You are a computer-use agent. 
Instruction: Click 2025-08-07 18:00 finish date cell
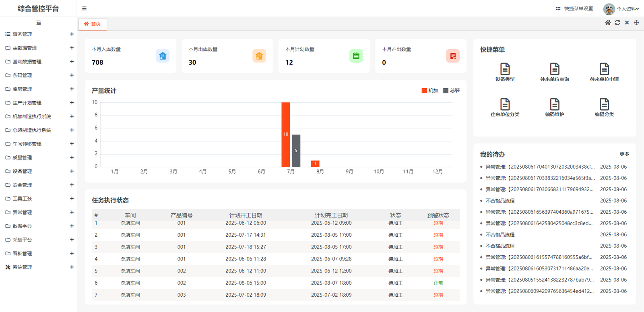[331, 283]
